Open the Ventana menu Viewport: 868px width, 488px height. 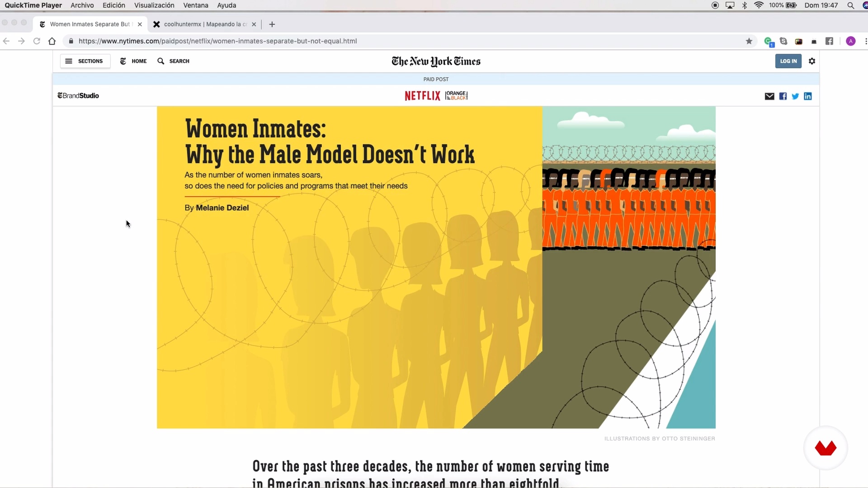[x=196, y=5]
